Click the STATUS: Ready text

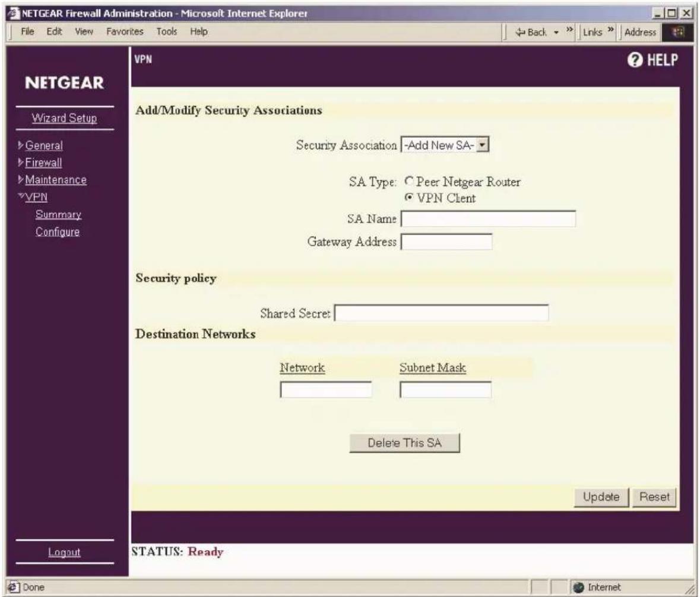(178, 551)
